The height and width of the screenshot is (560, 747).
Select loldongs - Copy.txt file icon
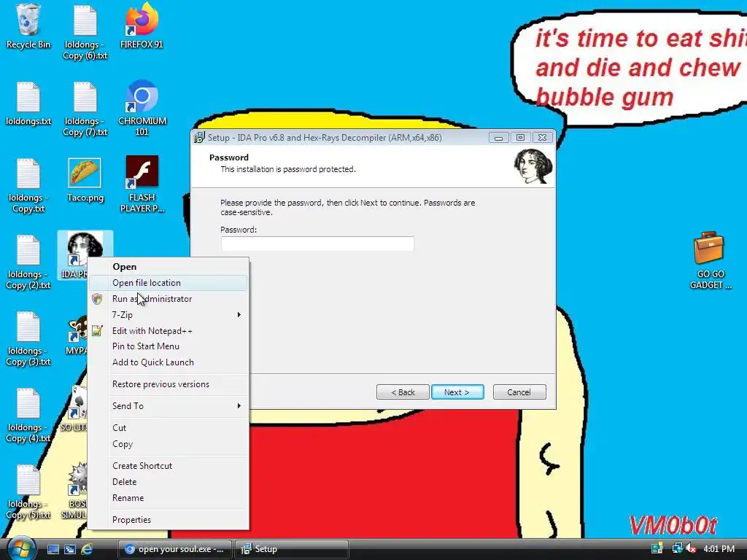28,186
